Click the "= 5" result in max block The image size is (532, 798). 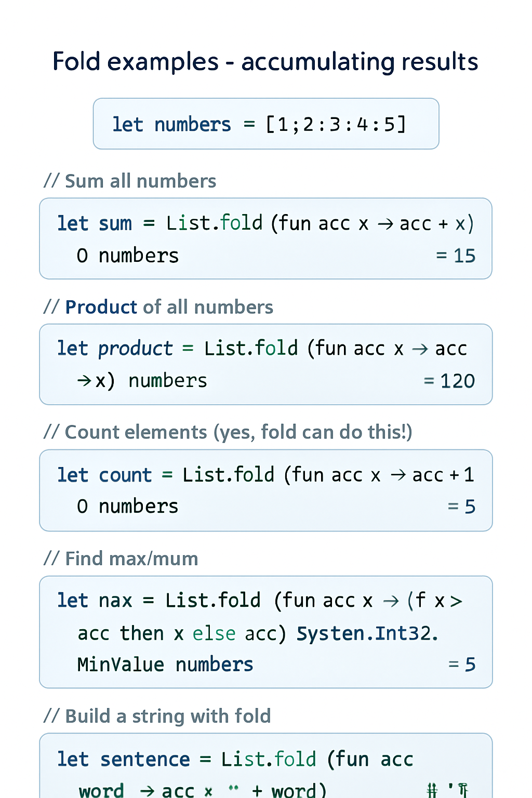(x=462, y=664)
